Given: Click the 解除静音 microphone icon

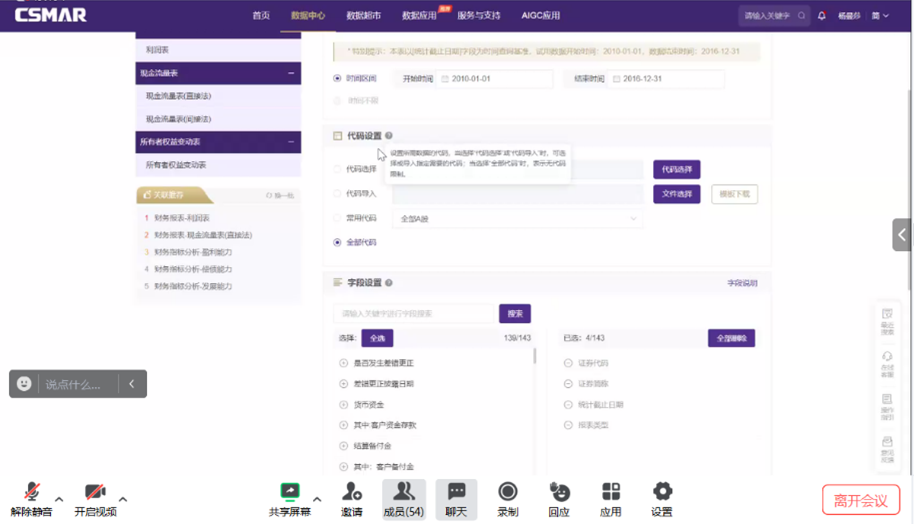Looking at the screenshot, I should point(31,492).
